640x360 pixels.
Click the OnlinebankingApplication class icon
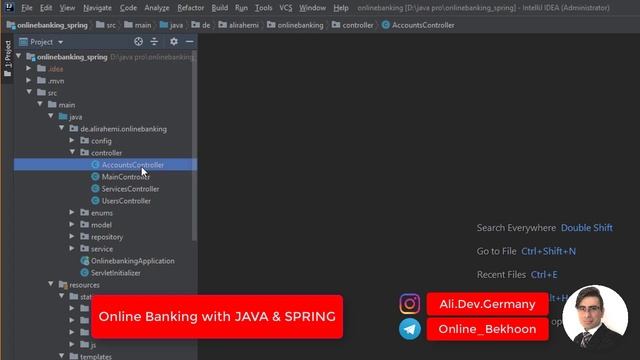pos(84,261)
